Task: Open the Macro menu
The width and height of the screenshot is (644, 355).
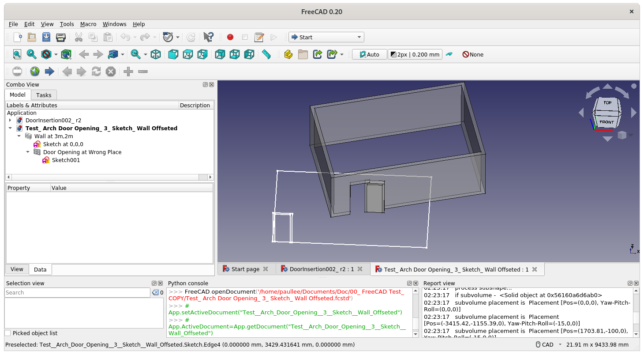Action: click(x=88, y=24)
